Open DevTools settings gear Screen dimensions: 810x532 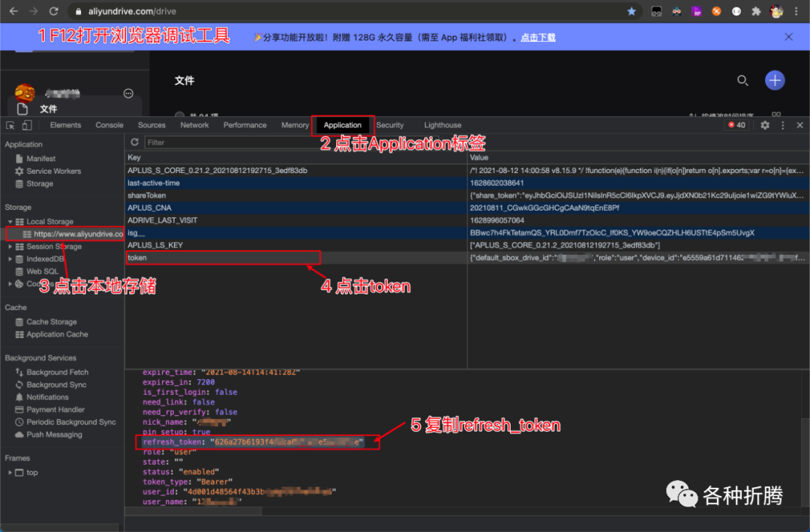pyautogui.click(x=764, y=125)
